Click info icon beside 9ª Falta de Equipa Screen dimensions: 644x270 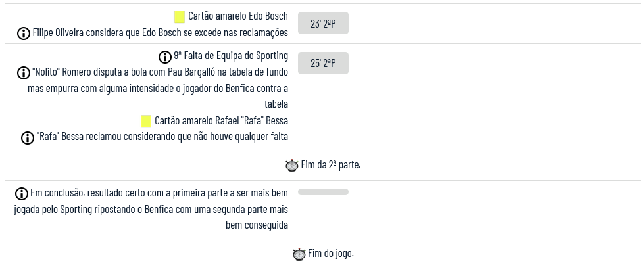pyautogui.click(x=165, y=56)
